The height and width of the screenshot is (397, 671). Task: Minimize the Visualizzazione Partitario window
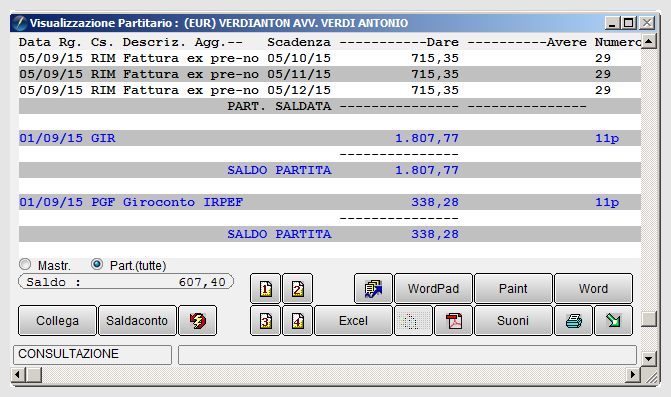click(x=612, y=23)
